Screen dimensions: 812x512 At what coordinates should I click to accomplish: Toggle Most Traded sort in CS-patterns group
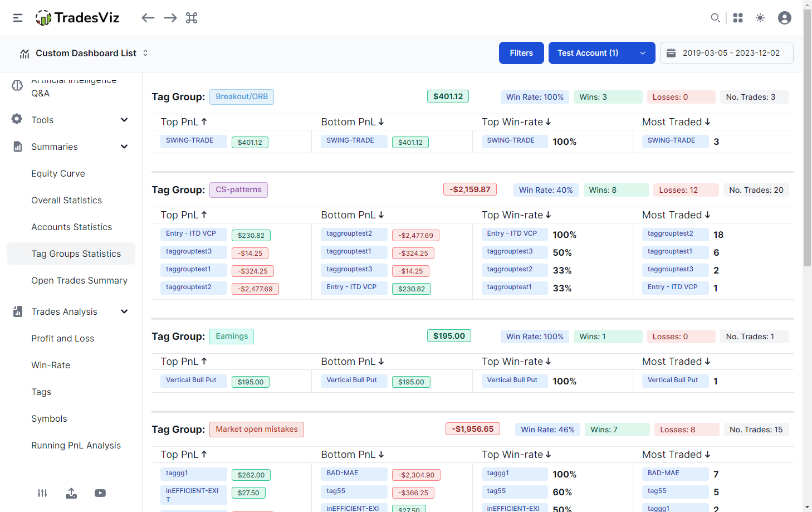point(676,215)
